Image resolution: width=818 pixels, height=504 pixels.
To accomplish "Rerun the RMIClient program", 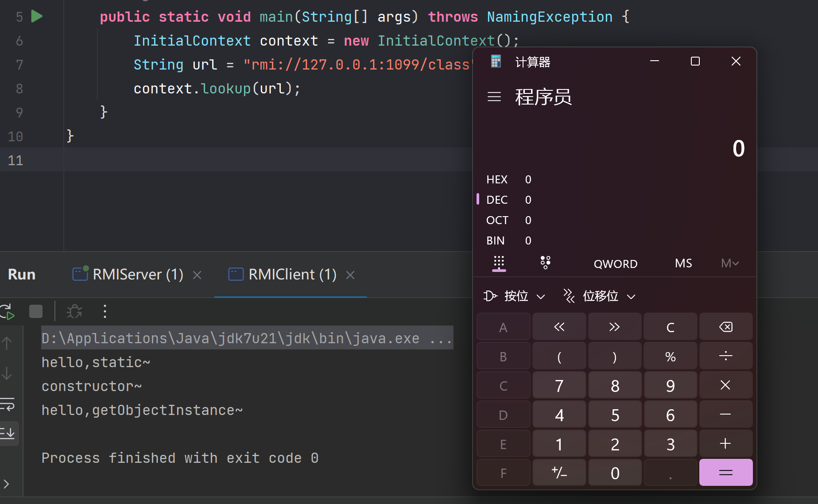I will click(x=8, y=312).
